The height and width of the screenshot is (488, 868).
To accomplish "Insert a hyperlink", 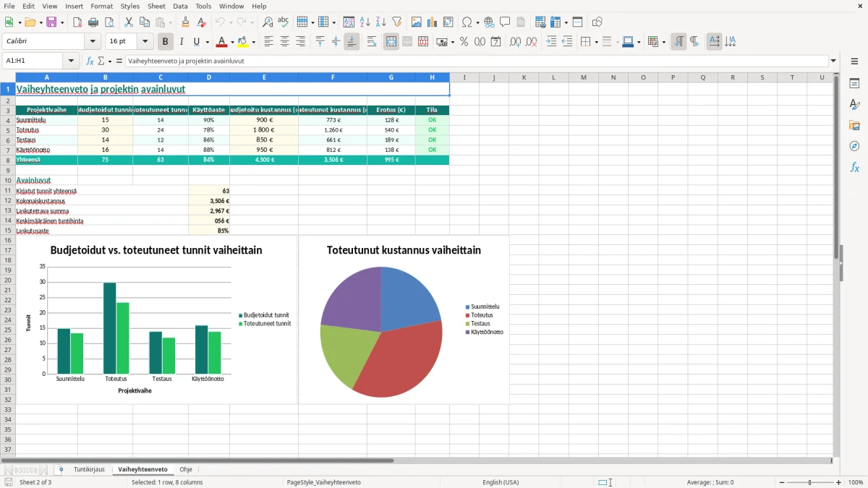I will 489,22.
